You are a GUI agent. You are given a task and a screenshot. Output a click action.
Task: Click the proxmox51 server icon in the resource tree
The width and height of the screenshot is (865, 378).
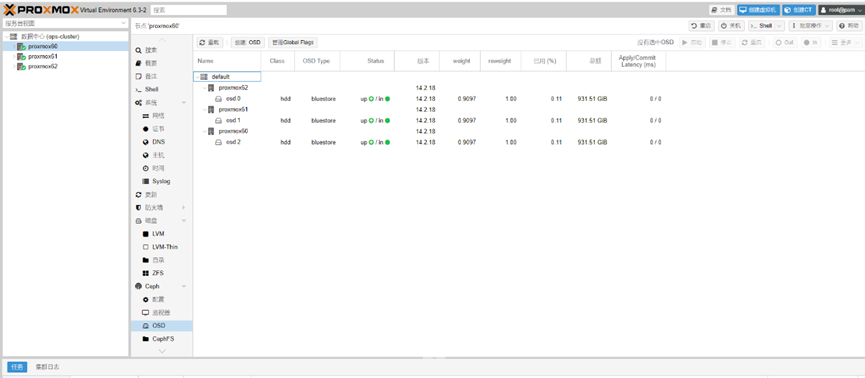[x=22, y=56]
